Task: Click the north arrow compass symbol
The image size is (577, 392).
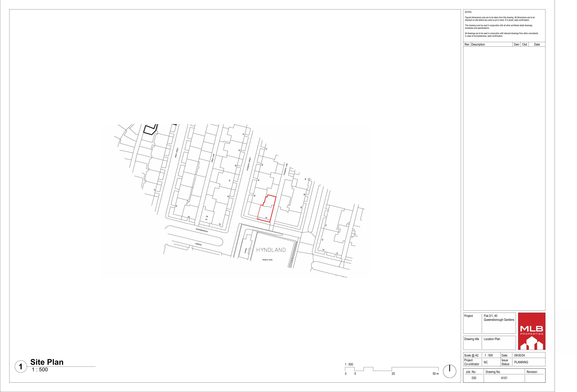Action: tap(450, 371)
